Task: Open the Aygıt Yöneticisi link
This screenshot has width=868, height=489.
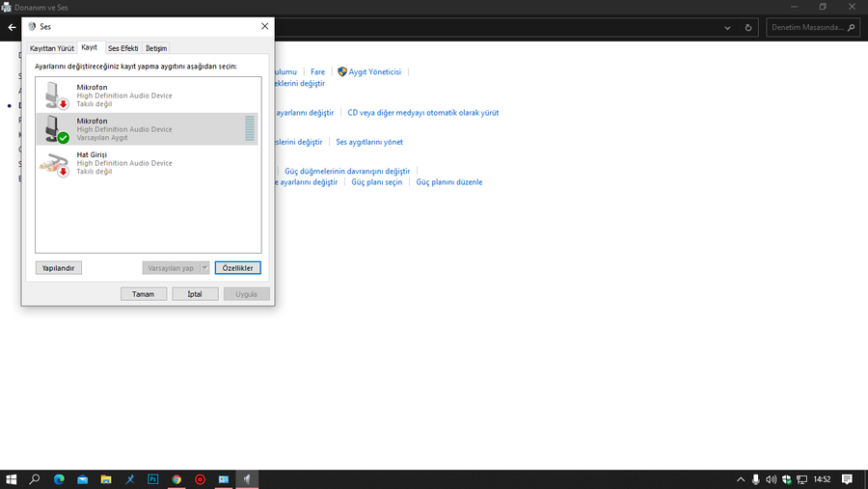Action: 375,72
